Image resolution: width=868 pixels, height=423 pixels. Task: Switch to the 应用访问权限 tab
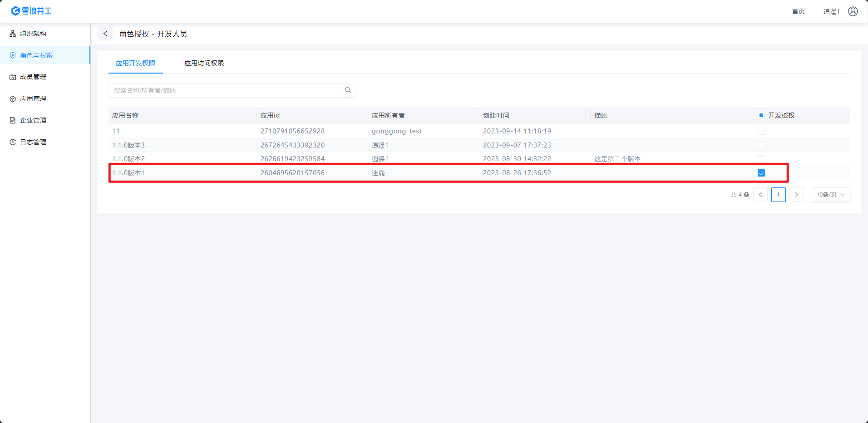click(x=204, y=63)
